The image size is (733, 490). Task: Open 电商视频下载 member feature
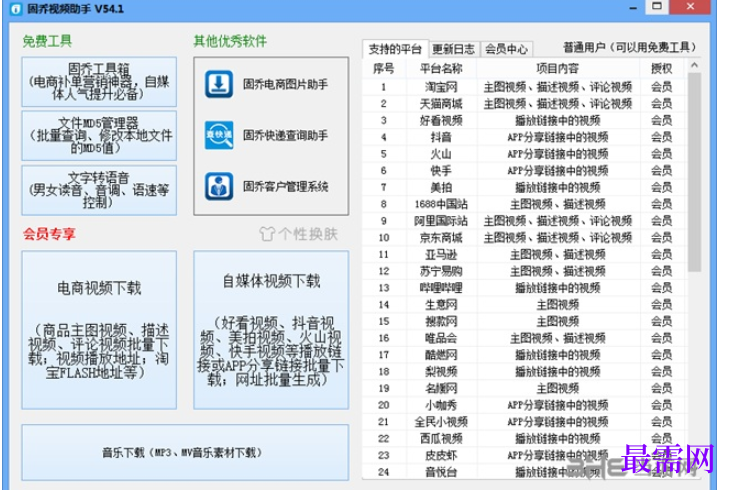(99, 330)
